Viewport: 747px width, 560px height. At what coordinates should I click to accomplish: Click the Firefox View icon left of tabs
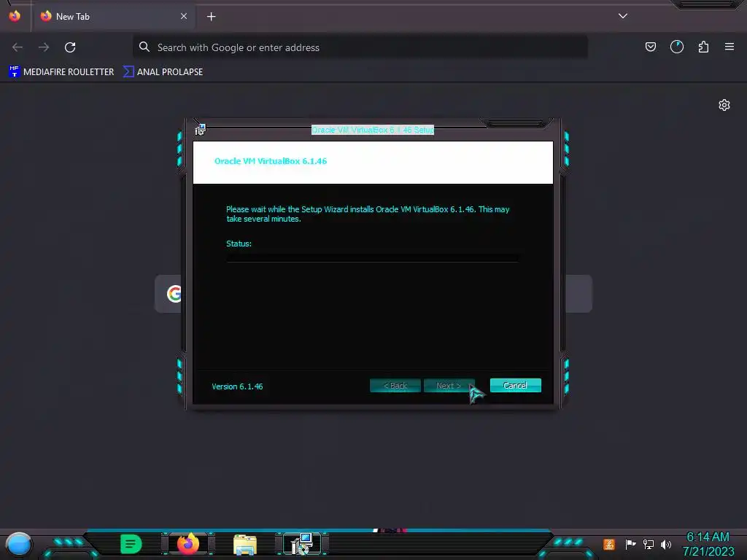[x=15, y=16]
